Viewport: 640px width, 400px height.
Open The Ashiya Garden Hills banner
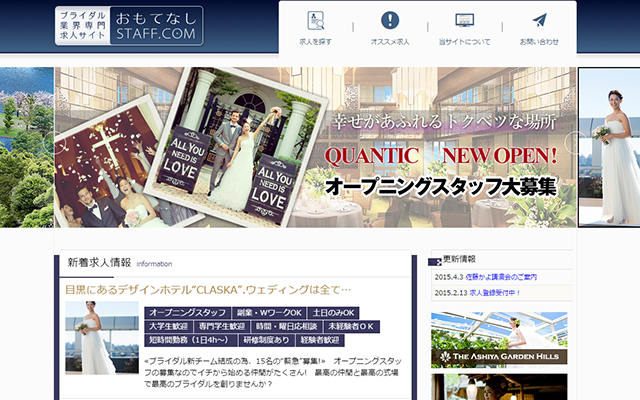[499, 340]
